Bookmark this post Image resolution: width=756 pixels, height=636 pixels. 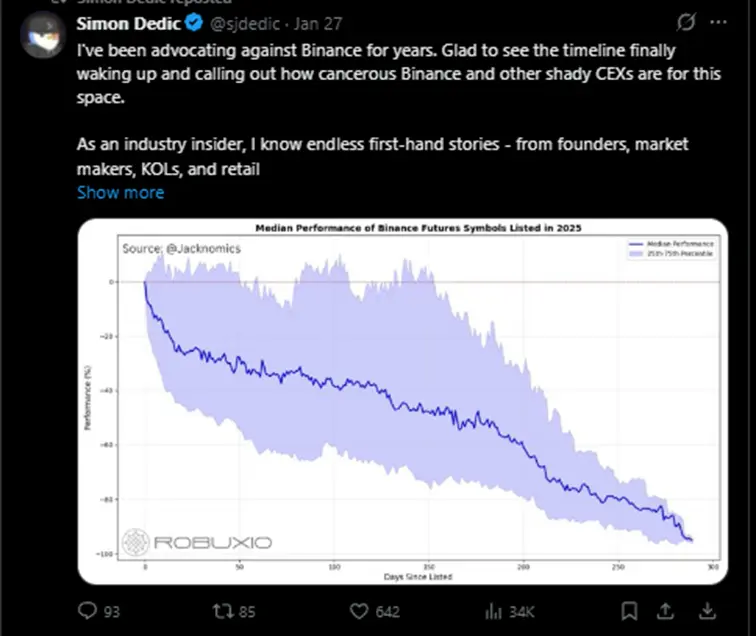point(631,609)
